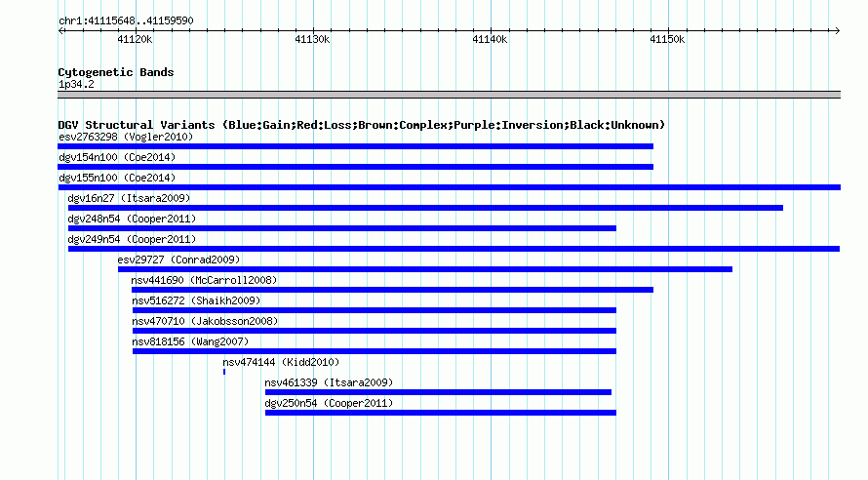Select the dgv248n54 blue gain bar

point(342,228)
